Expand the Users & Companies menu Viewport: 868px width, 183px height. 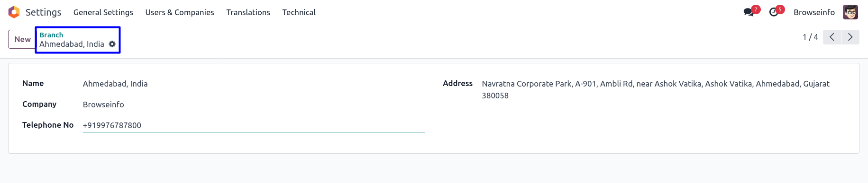[180, 12]
